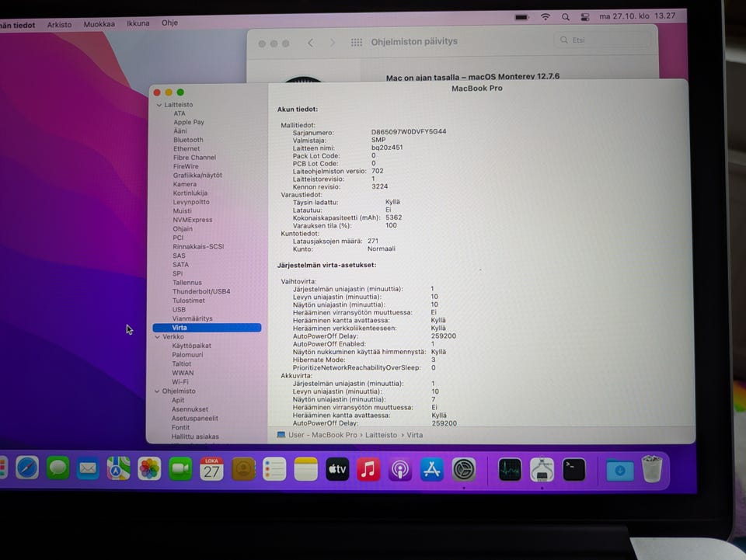Viewport: 746px width, 560px height.
Task: Open System Information chip icon in Dock
Action: pos(542,470)
